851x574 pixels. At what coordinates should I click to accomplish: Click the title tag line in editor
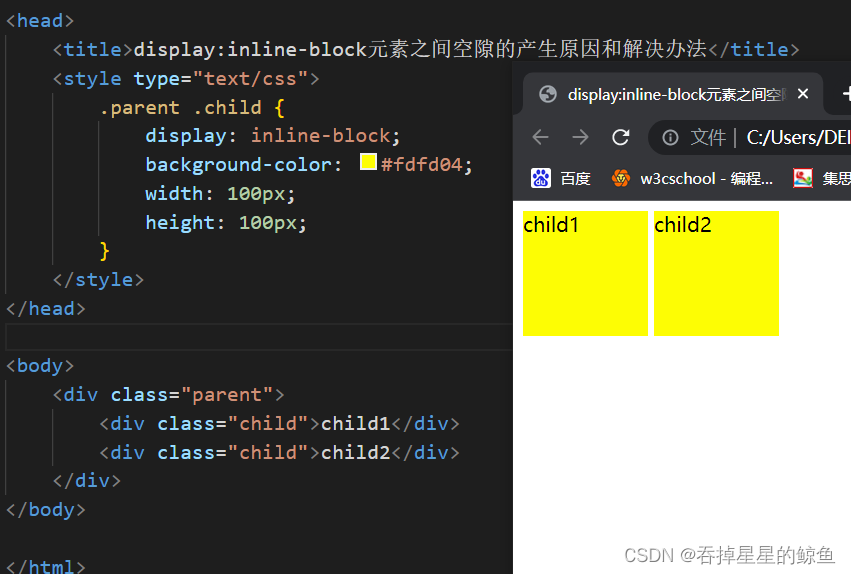coord(426,49)
